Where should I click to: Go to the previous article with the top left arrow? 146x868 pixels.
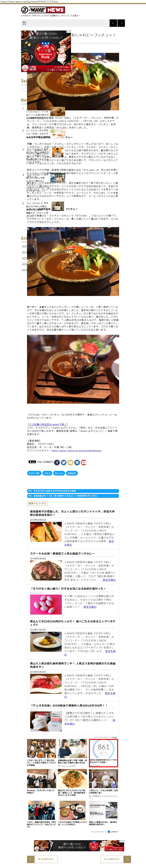[x=113, y=23]
